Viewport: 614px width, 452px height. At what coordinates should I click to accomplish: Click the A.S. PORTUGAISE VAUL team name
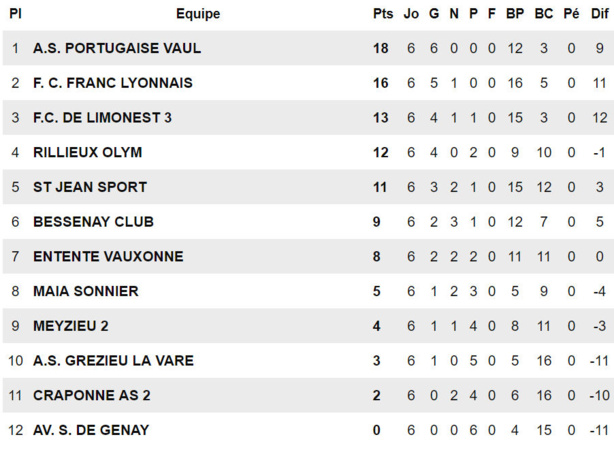pyautogui.click(x=117, y=48)
